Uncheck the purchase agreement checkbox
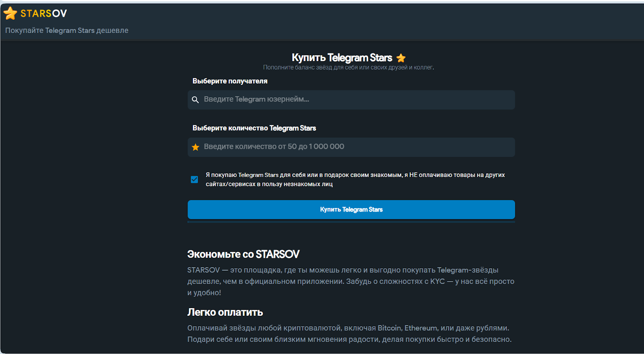This screenshot has height=354, width=644. pyautogui.click(x=194, y=179)
